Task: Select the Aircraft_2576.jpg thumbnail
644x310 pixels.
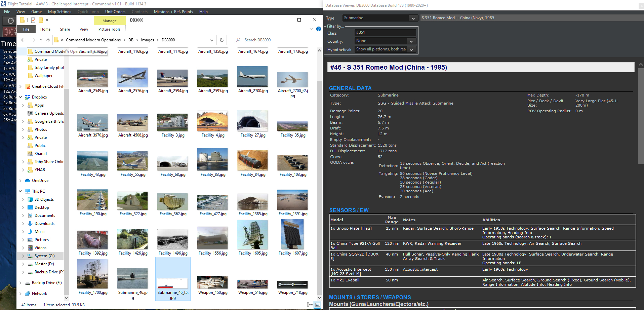Action: tap(133, 78)
